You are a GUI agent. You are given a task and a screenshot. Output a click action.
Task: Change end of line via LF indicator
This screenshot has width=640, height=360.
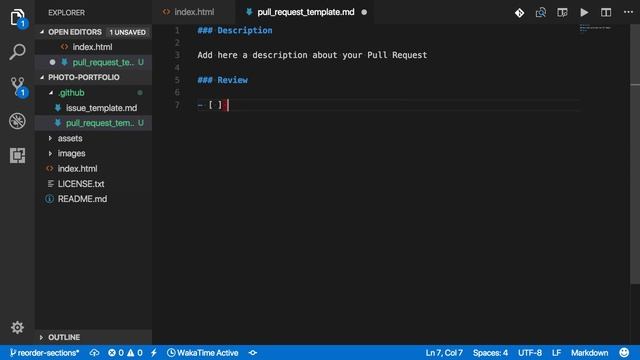click(556, 353)
